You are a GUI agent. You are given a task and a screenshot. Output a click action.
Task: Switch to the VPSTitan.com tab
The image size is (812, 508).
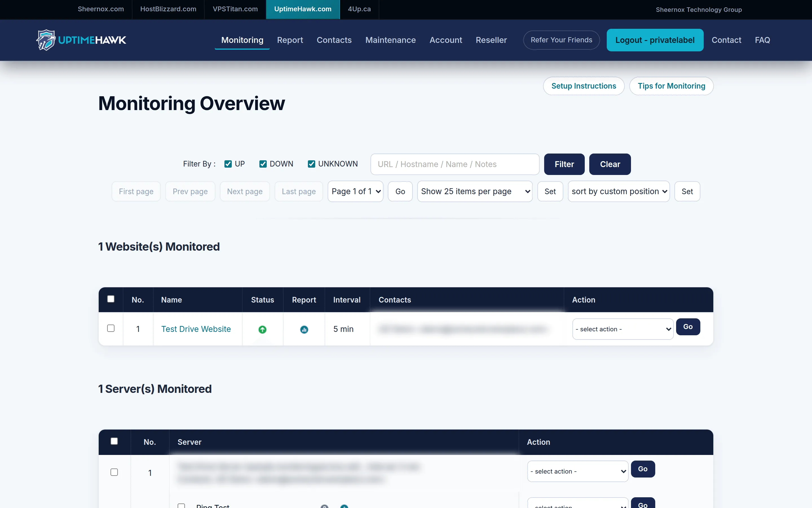pyautogui.click(x=235, y=9)
